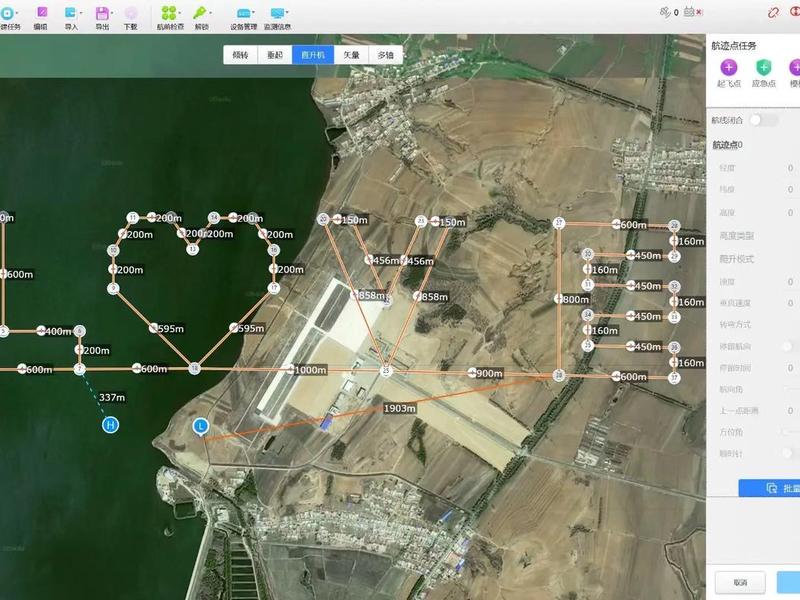Select waypoint 25 on the map
Screen dimensions: 800x600
click(x=386, y=371)
